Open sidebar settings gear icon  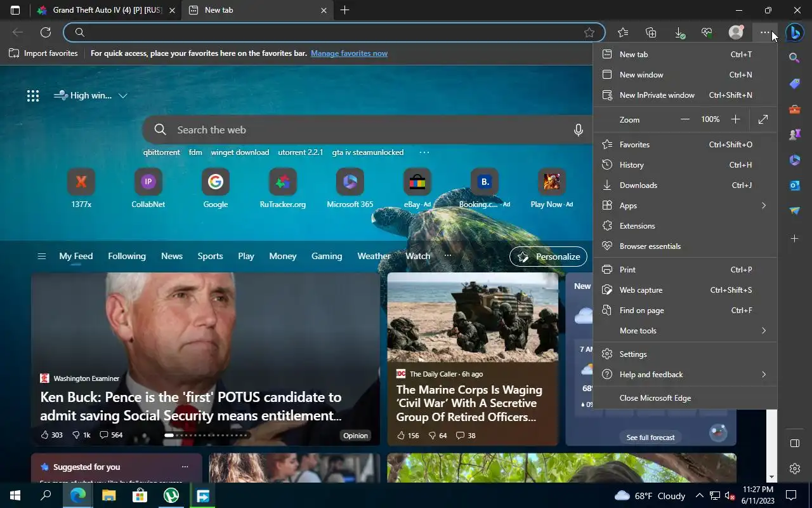pyautogui.click(x=794, y=469)
